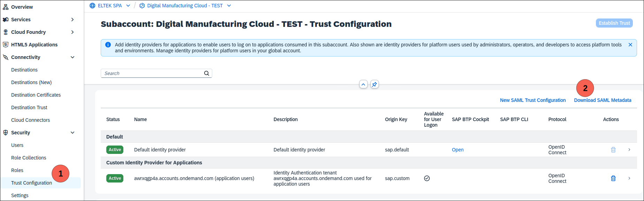
Task: Go to Role Collections page
Action: [x=29, y=158]
